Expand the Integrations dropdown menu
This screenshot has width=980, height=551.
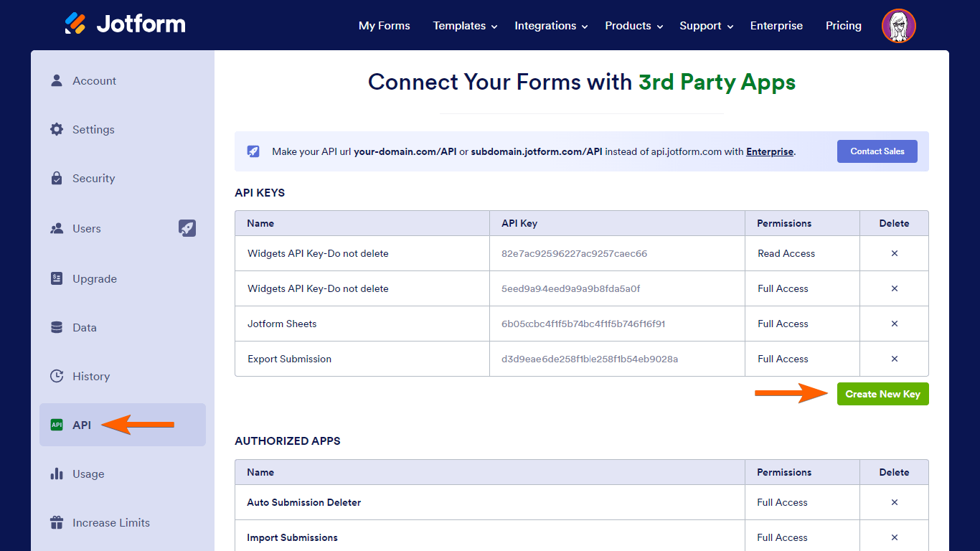click(551, 26)
